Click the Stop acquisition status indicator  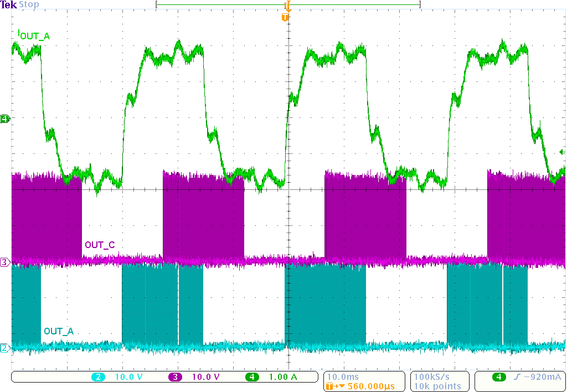[29, 4]
